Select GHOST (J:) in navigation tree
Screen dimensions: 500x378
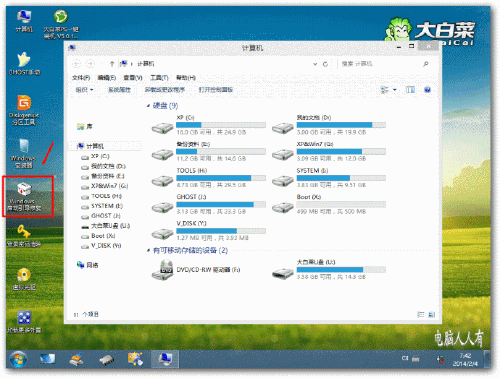pos(101,216)
